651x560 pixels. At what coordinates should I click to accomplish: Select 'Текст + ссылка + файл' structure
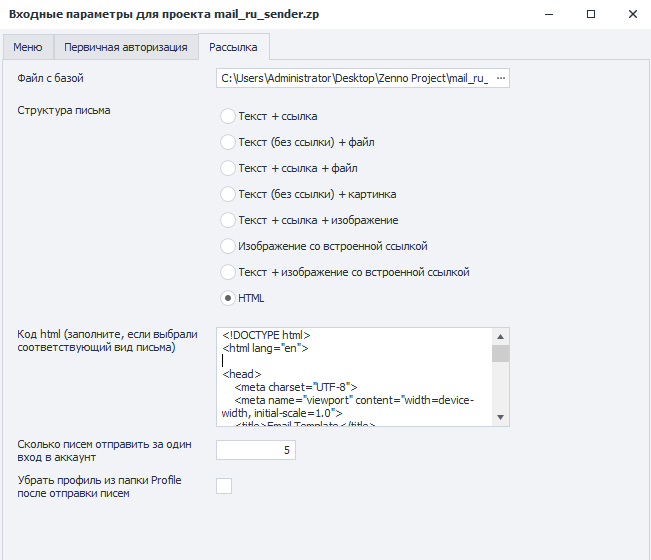click(228, 168)
